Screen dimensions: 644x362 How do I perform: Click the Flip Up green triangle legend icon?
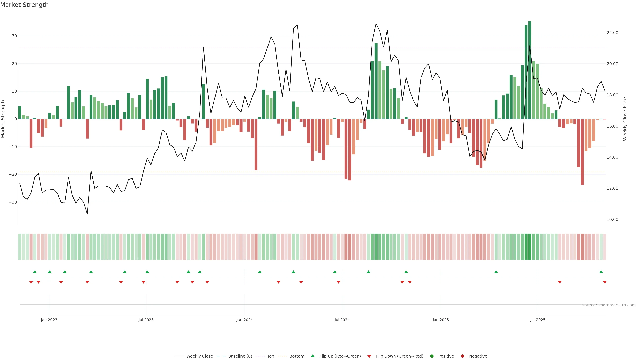pos(312,356)
